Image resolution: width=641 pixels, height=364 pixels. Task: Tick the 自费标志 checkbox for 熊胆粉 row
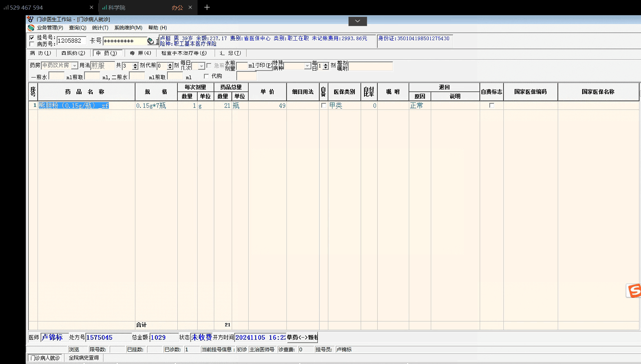492,105
